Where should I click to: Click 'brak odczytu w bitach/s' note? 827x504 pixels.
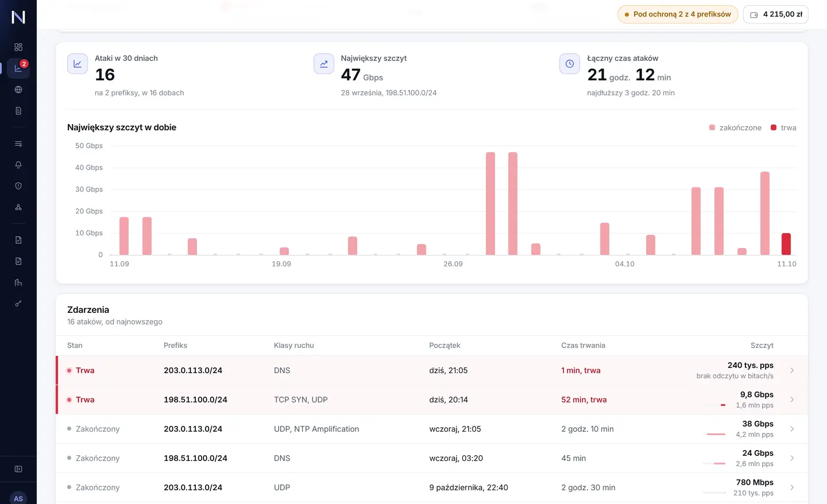pos(735,376)
